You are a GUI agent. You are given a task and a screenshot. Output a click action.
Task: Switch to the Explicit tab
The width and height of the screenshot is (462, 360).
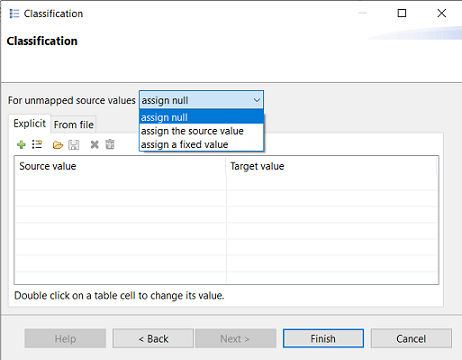(x=29, y=123)
